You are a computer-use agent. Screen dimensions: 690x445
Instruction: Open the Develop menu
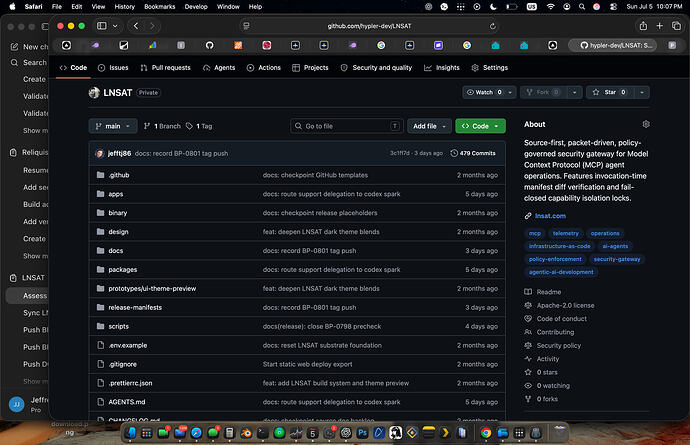click(x=196, y=7)
